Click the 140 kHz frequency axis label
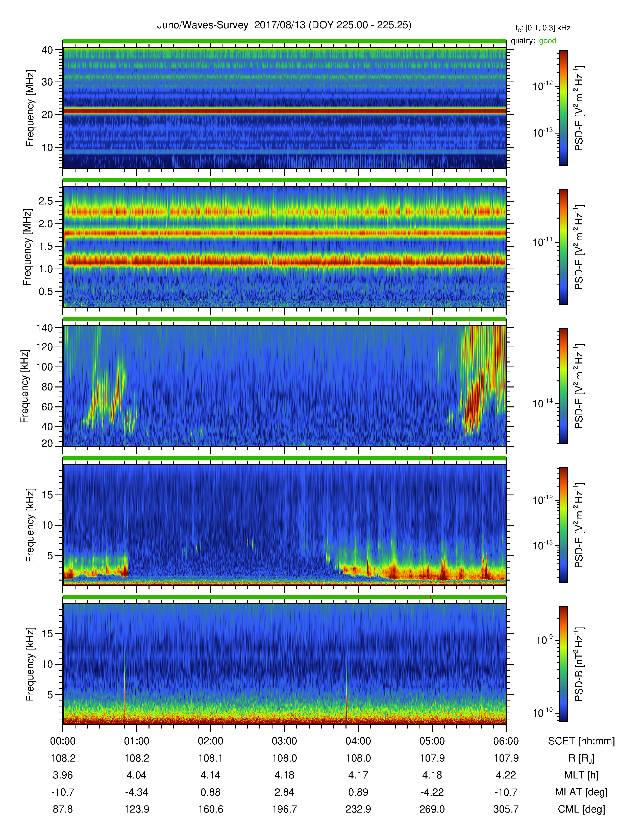 click(44, 328)
